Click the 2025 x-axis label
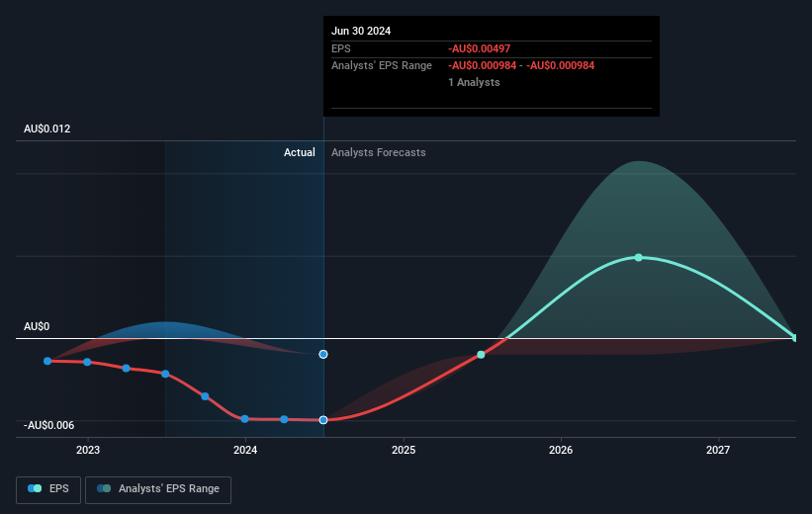Image resolution: width=812 pixels, height=514 pixels. (404, 450)
